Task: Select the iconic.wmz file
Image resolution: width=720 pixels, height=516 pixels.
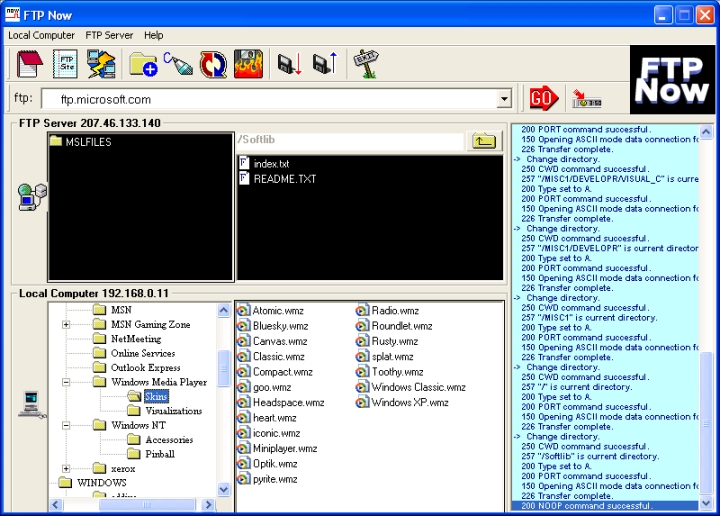Action: pyautogui.click(x=269, y=433)
